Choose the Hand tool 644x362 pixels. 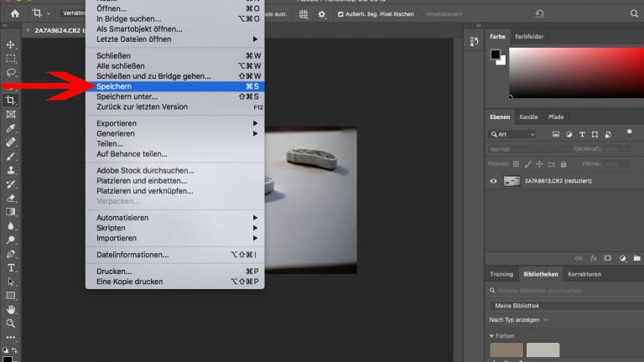click(x=11, y=309)
